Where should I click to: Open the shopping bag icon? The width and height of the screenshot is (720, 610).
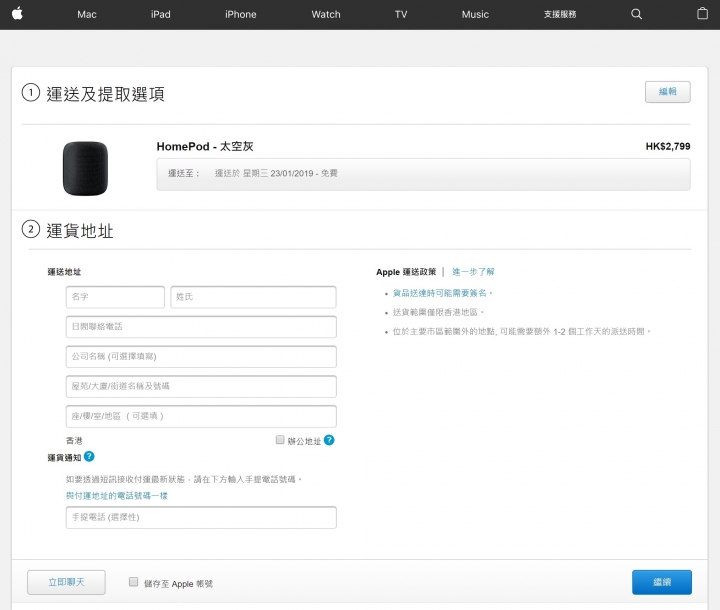click(x=702, y=14)
